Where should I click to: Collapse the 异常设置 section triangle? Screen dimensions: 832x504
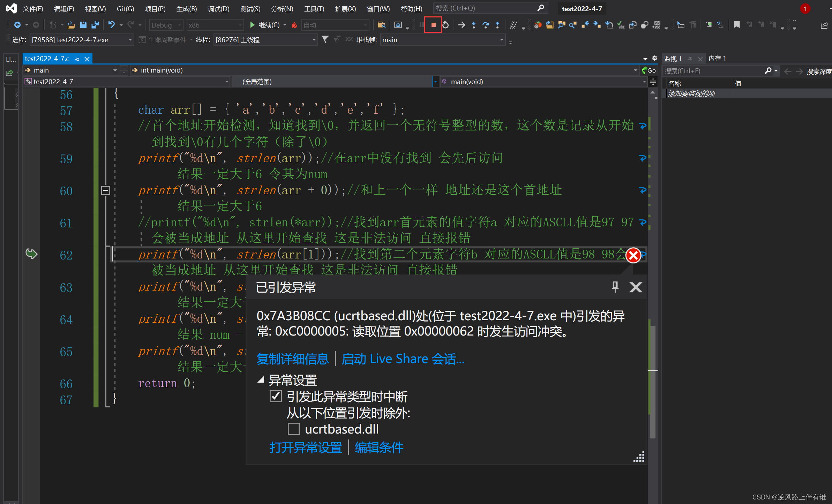pos(261,379)
